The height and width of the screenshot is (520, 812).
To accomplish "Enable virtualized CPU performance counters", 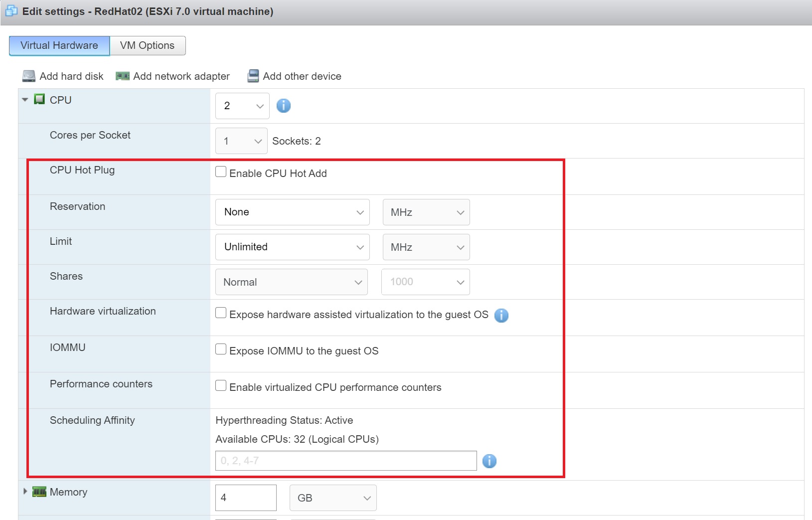I will point(221,386).
